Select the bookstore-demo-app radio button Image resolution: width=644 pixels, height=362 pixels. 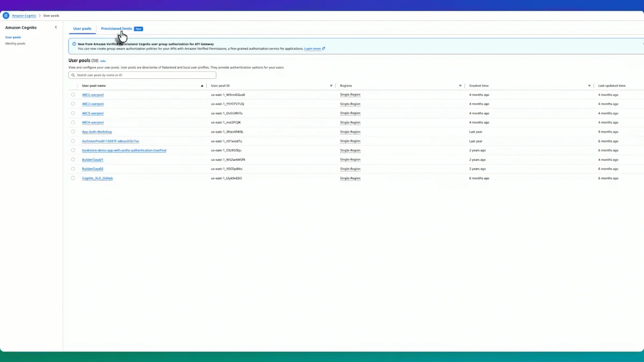(73, 150)
